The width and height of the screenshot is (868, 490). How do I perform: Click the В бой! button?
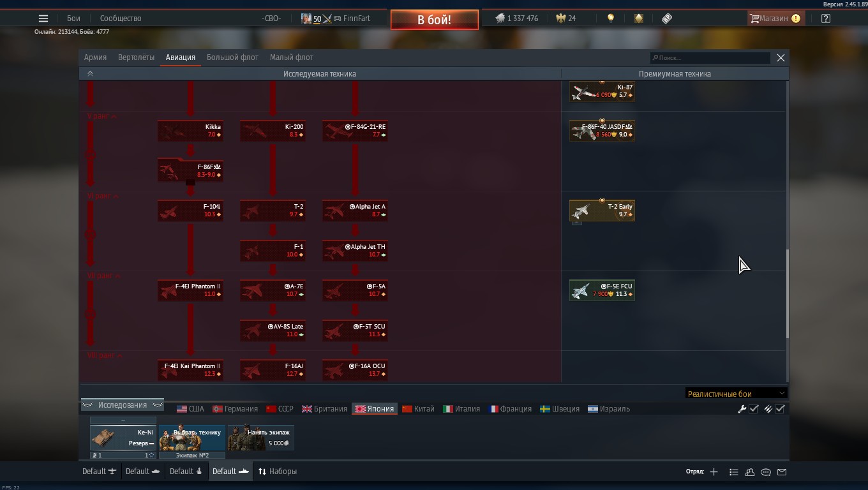[x=434, y=20]
